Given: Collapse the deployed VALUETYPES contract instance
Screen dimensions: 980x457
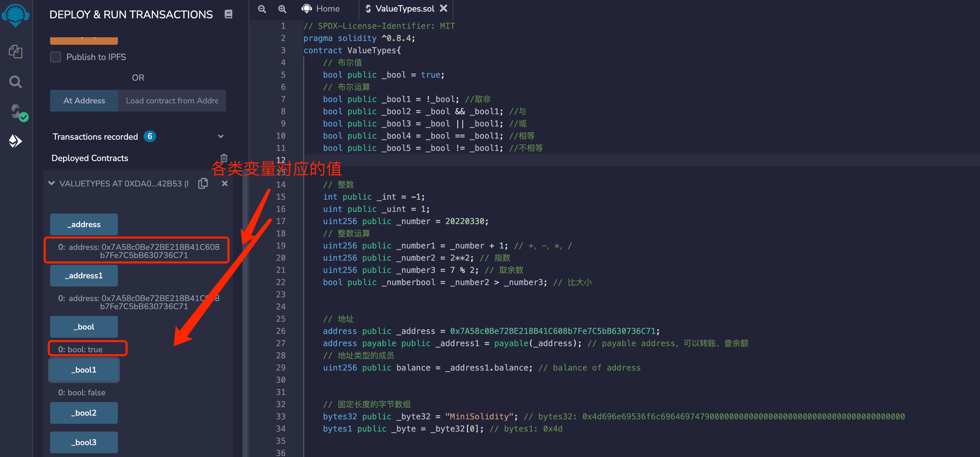Looking at the screenshot, I should 52,183.
